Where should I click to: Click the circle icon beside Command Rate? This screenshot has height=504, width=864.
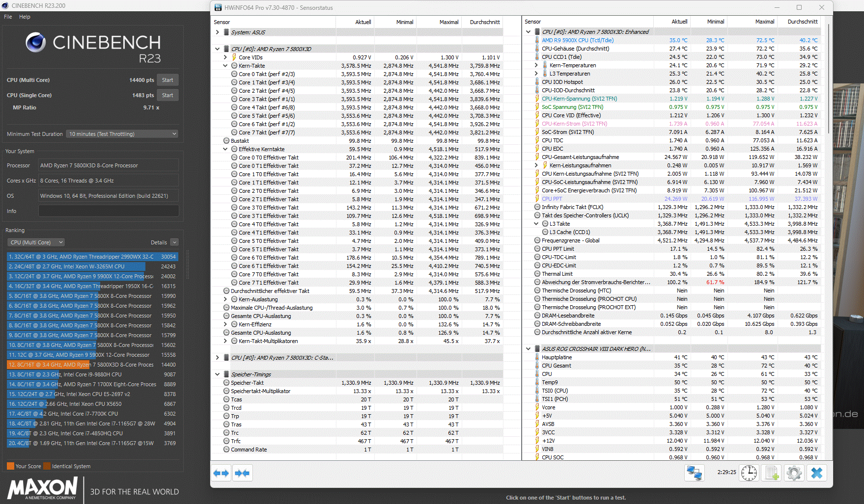tap(226, 450)
